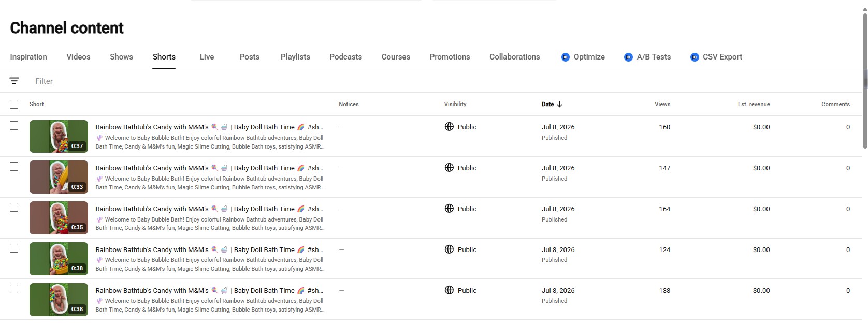Switch to the Collaborations tab
Screen dimensions: 868x324
[x=514, y=57]
